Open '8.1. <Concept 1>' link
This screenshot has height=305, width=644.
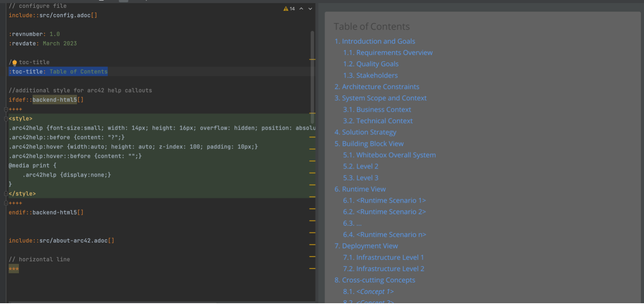[368, 292]
